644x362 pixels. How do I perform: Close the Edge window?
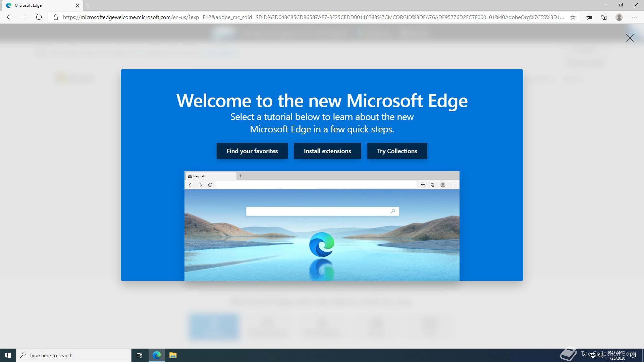point(636,5)
